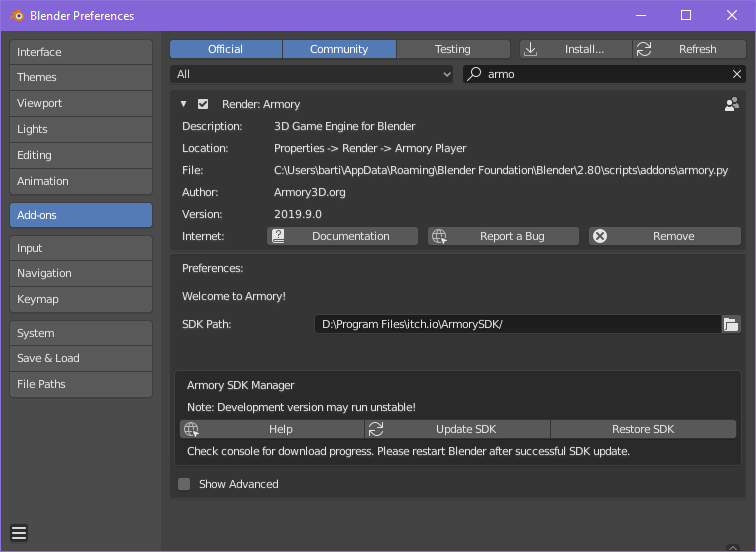Screen dimensions: 756x552
Task: Go to Animation preferences
Action: tap(81, 181)
